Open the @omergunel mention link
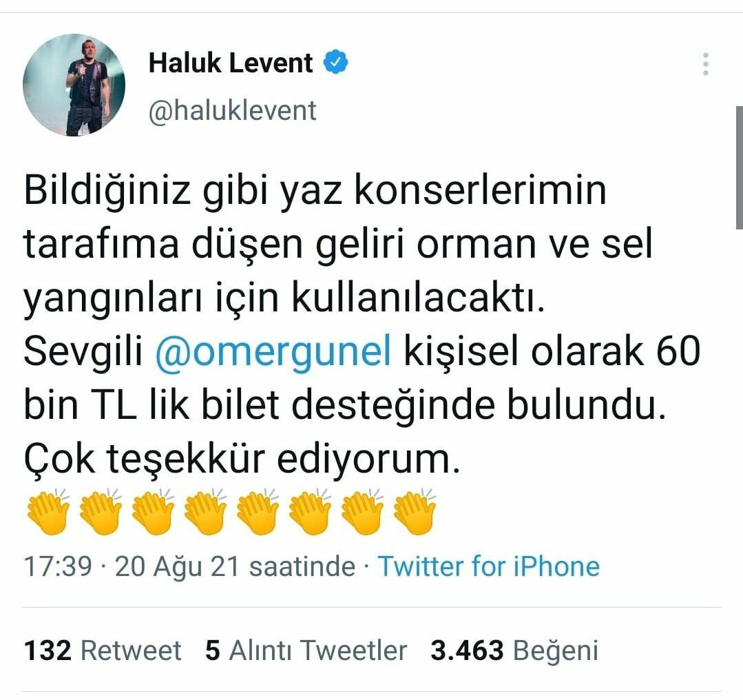 click(x=273, y=351)
